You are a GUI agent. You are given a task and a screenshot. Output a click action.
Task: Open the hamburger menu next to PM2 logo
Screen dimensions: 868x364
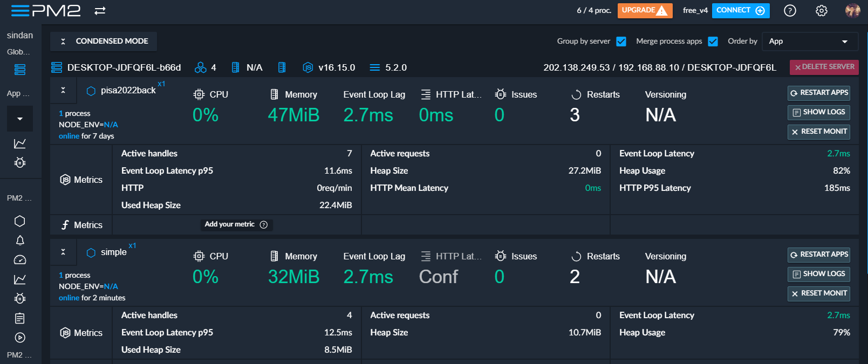pos(20,10)
